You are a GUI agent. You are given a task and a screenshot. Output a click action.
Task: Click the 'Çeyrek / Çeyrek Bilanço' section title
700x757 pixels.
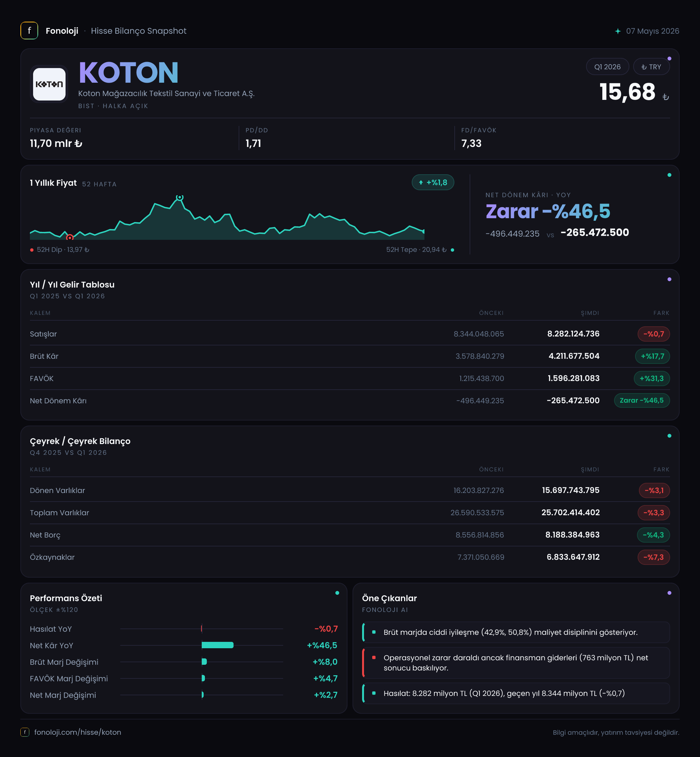(80, 441)
